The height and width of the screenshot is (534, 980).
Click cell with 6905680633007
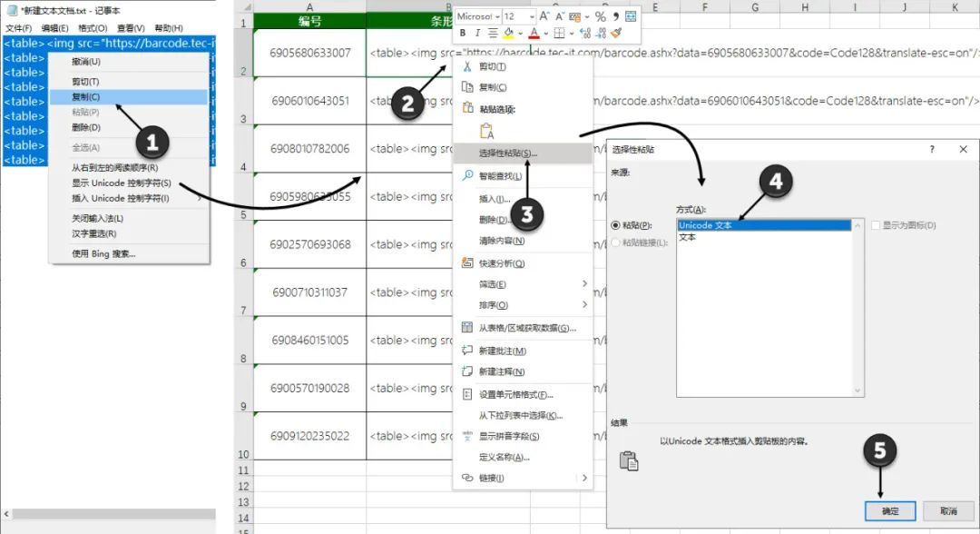(310, 54)
